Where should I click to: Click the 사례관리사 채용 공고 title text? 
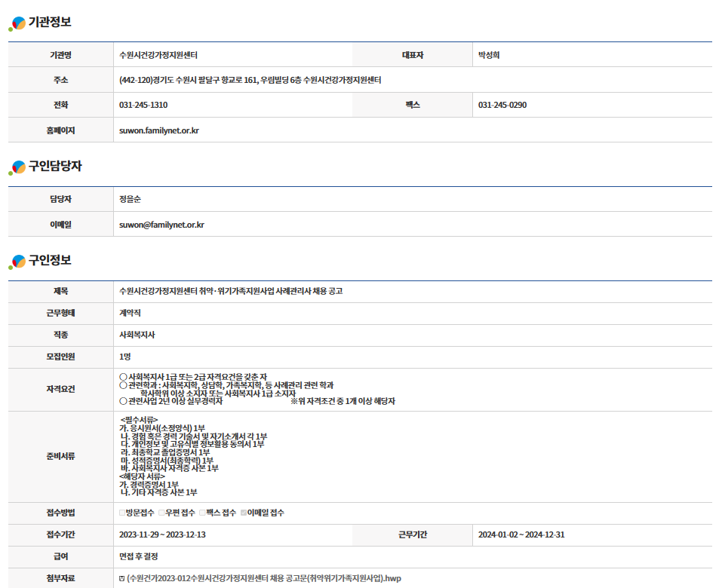231,291
